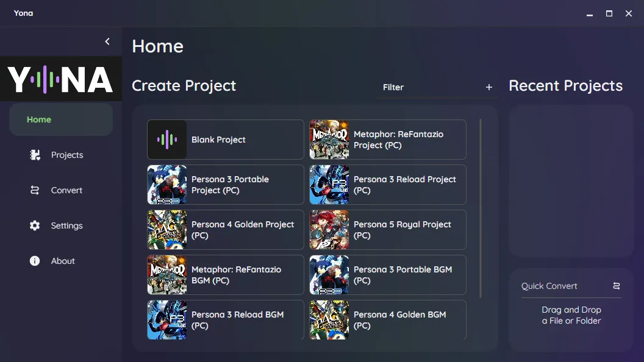
Task: Click the Metaphor: ReFantazio BGM cover thumbnail
Action: tap(166, 275)
